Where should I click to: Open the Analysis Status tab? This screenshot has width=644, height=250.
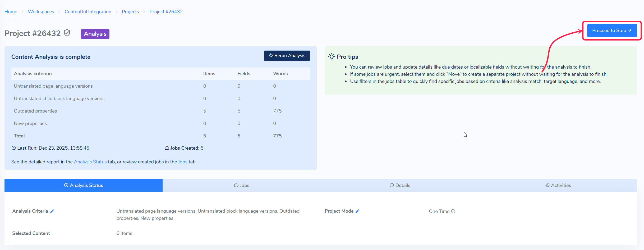84,185
